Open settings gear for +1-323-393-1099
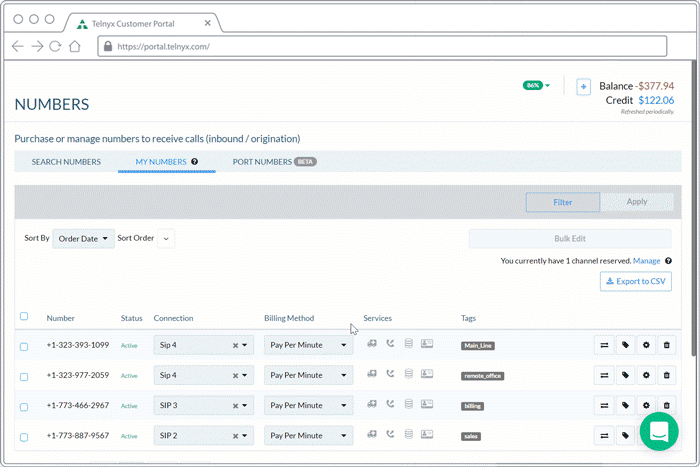Screen dimensions: 700x467 pos(646,345)
